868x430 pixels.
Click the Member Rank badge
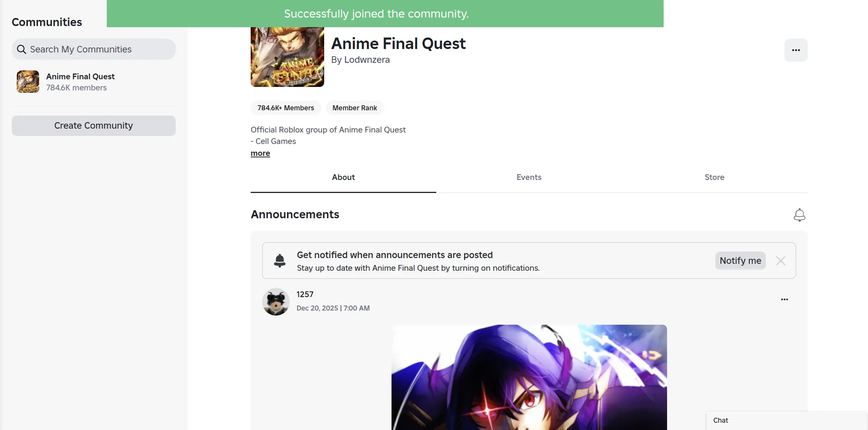coord(354,108)
